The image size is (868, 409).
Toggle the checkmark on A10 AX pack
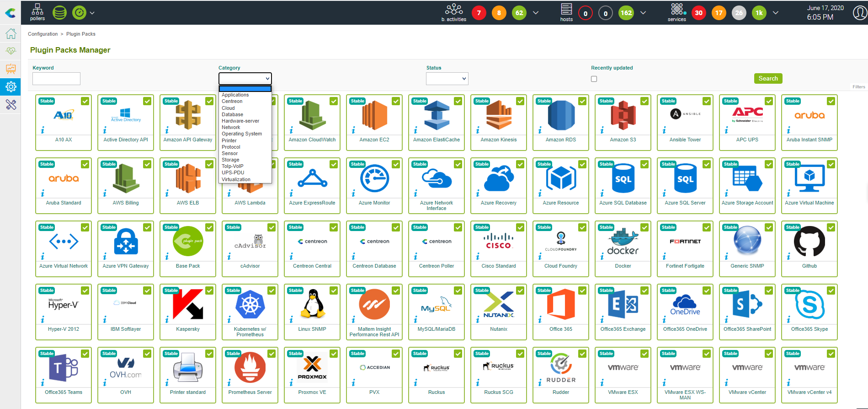click(x=85, y=101)
